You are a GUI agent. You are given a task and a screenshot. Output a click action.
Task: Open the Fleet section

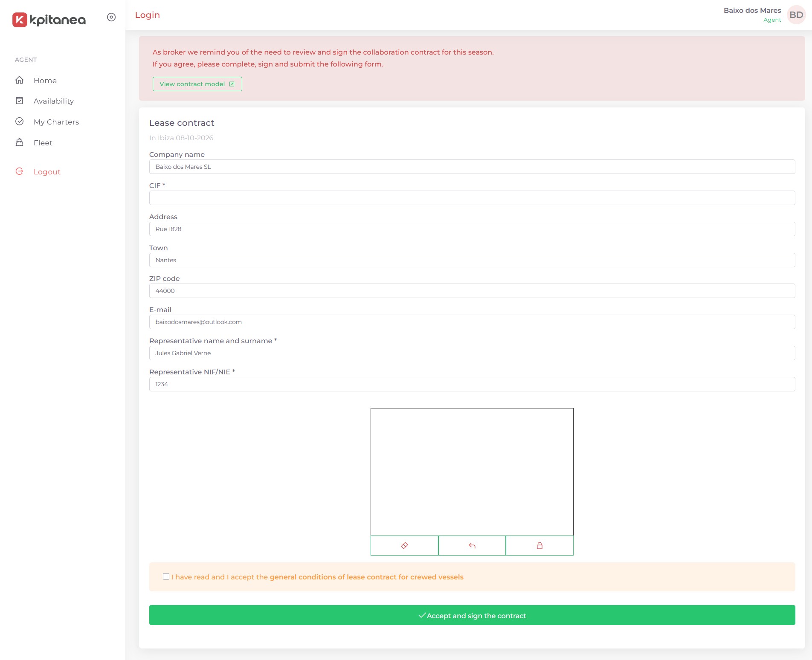pyautogui.click(x=43, y=143)
